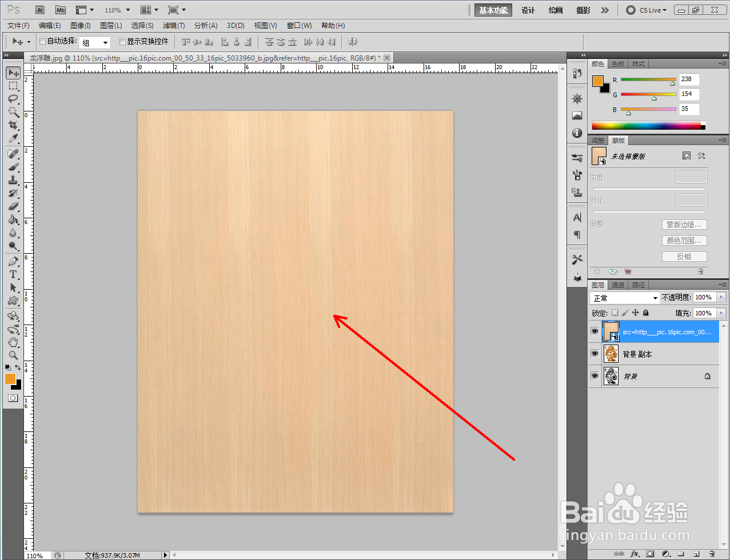Show more workspaces with double chevron
The width and height of the screenshot is (730, 560).
[x=605, y=10]
